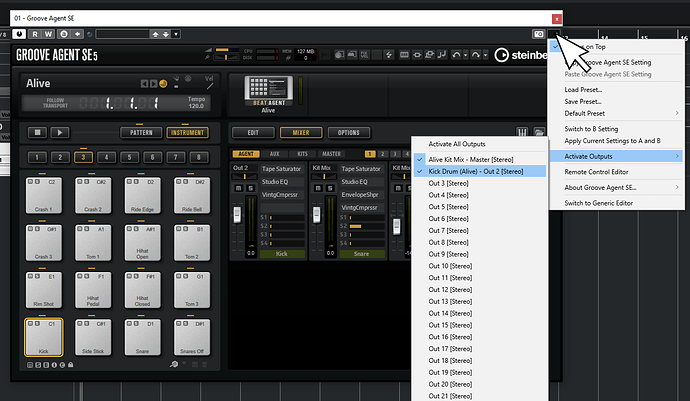Open the Mixer page

pyautogui.click(x=301, y=132)
